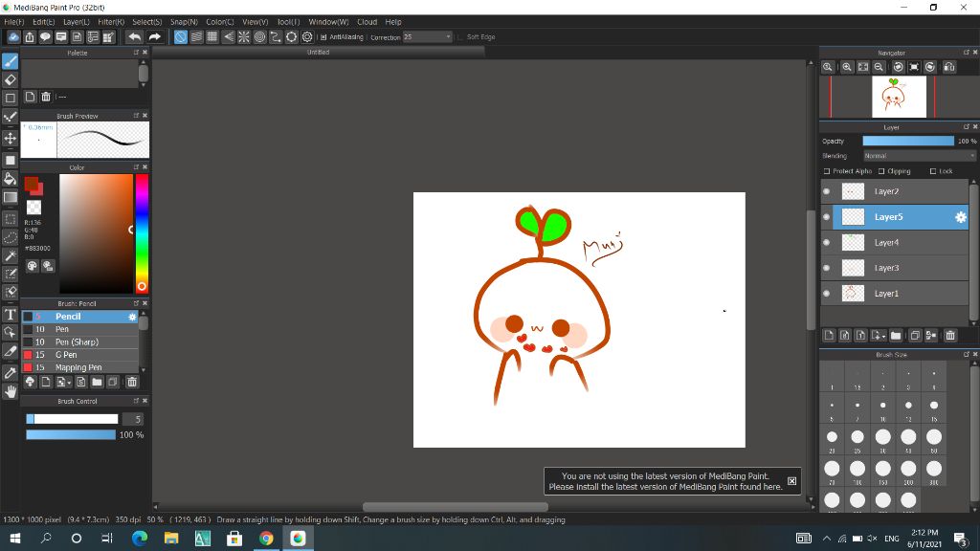Enable Protect Alpha checkbox

coord(827,171)
